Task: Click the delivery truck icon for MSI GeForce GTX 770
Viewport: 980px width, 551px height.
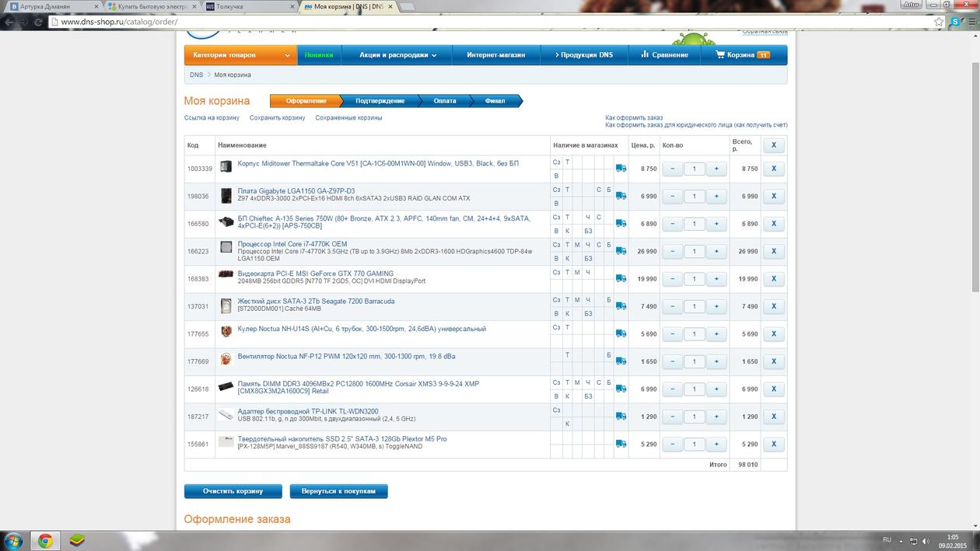Action: [x=621, y=278]
